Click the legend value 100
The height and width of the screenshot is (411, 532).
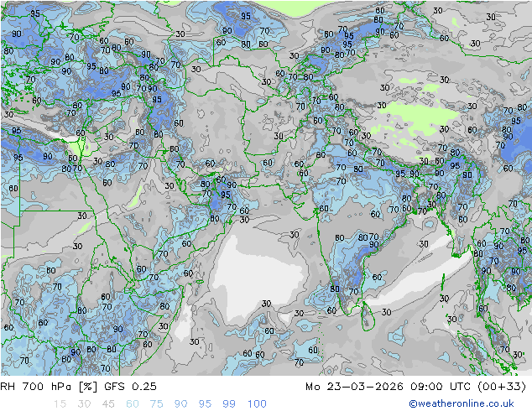coord(257,403)
